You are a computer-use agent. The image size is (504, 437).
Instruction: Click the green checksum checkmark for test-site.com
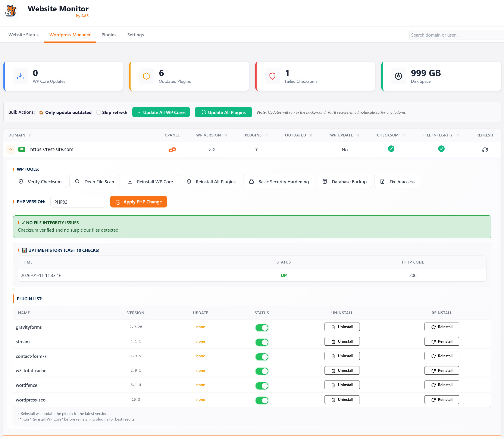pyautogui.click(x=391, y=149)
